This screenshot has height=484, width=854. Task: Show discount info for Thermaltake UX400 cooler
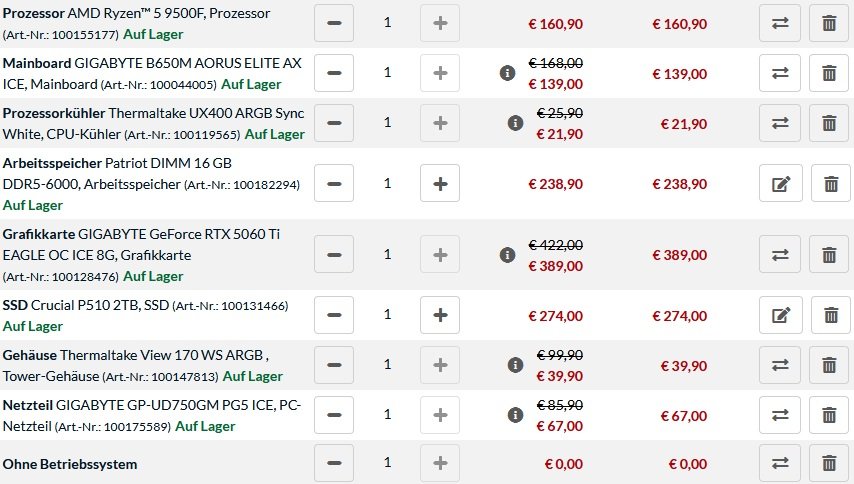pos(515,123)
